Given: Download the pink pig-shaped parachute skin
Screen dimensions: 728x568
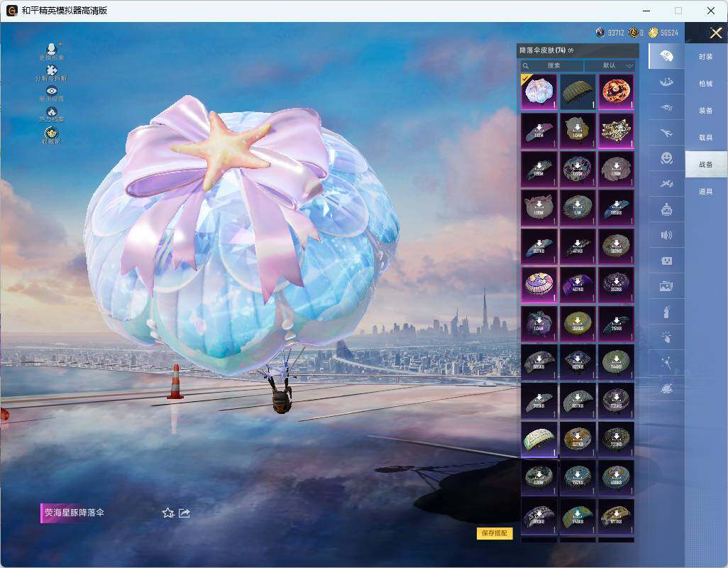Looking at the screenshot, I should click(x=539, y=207).
